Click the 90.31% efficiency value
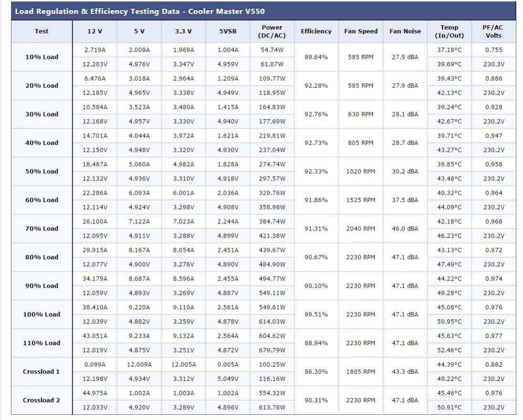Screen dimensions: 523x420 coord(316,400)
